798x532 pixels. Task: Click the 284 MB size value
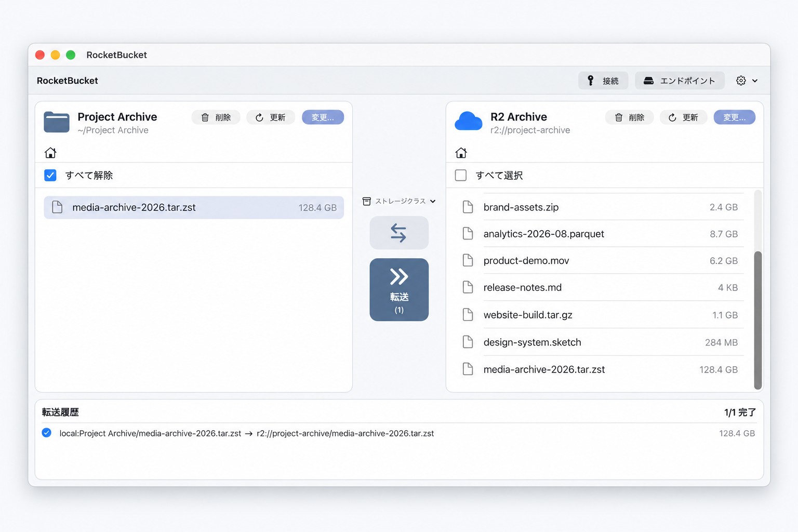pos(721,342)
